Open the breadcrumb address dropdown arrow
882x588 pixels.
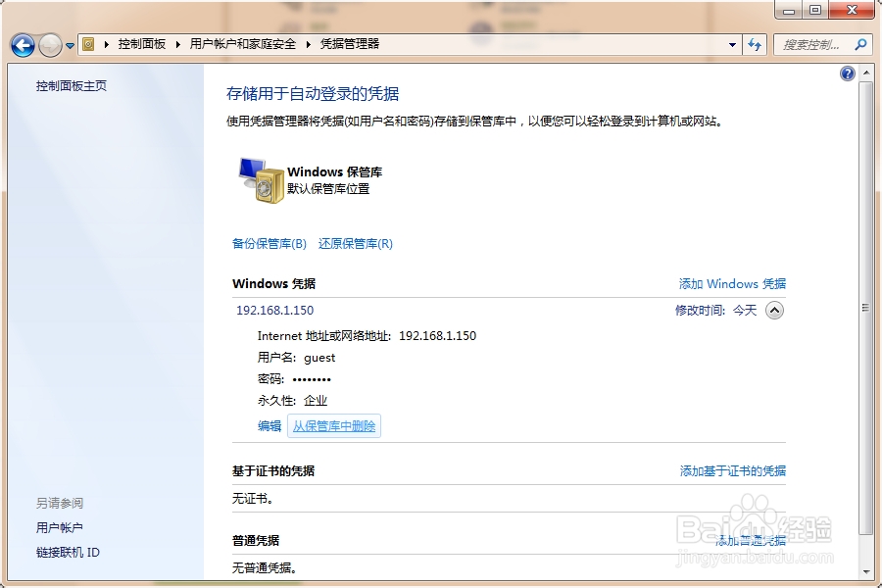pyautogui.click(x=732, y=44)
